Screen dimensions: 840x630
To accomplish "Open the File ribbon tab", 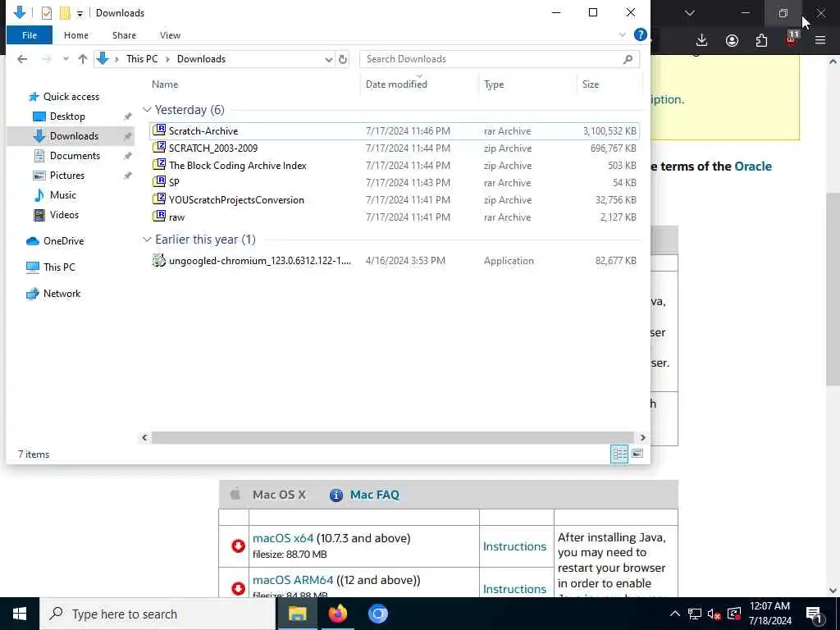I will tap(30, 35).
